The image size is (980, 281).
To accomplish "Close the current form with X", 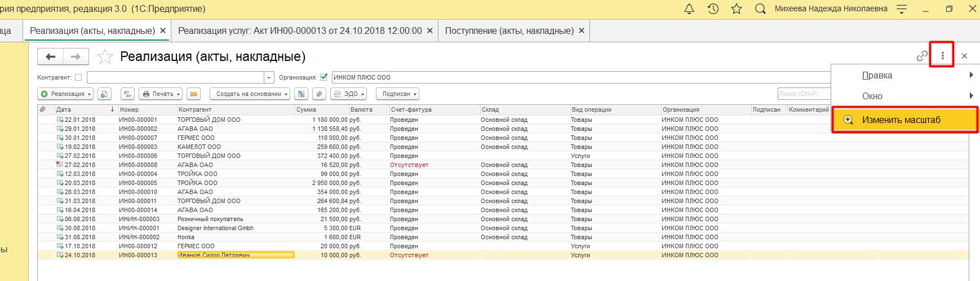I will [964, 56].
